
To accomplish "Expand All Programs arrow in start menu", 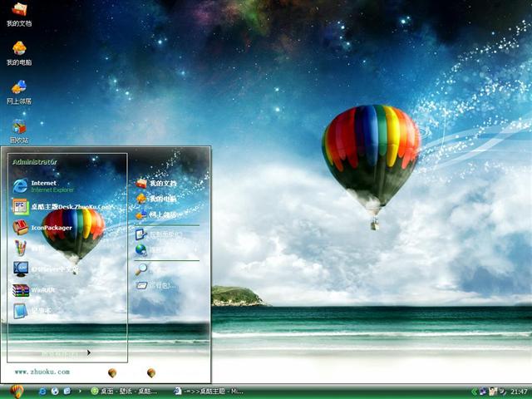I will point(88,352).
